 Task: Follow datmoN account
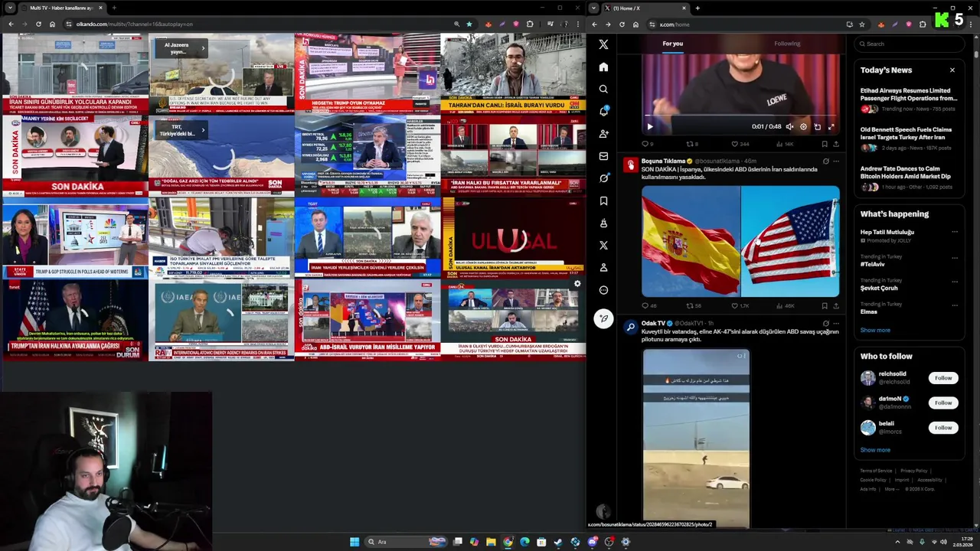(x=943, y=403)
